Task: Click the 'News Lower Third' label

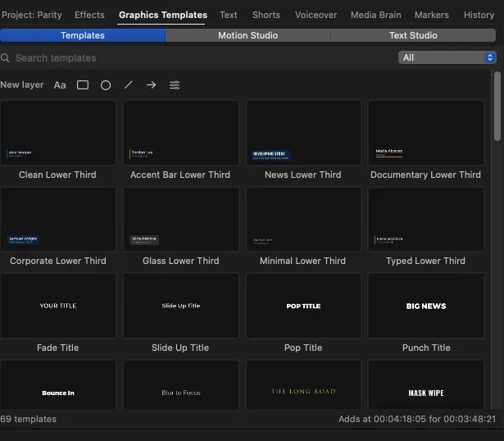Action: (302, 175)
